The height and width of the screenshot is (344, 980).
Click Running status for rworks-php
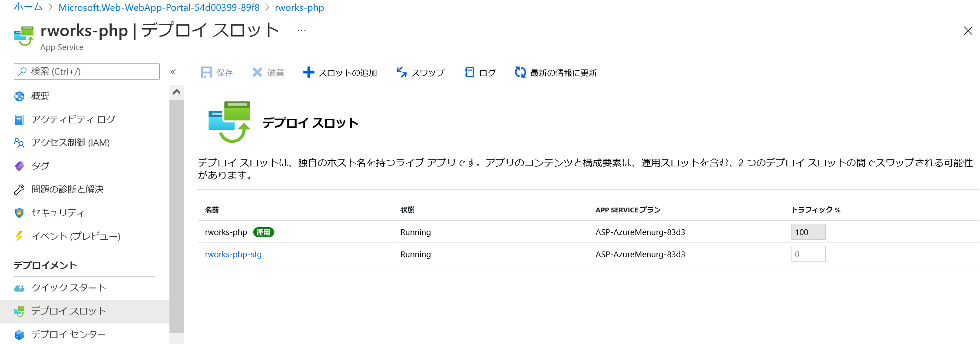pyautogui.click(x=416, y=232)
